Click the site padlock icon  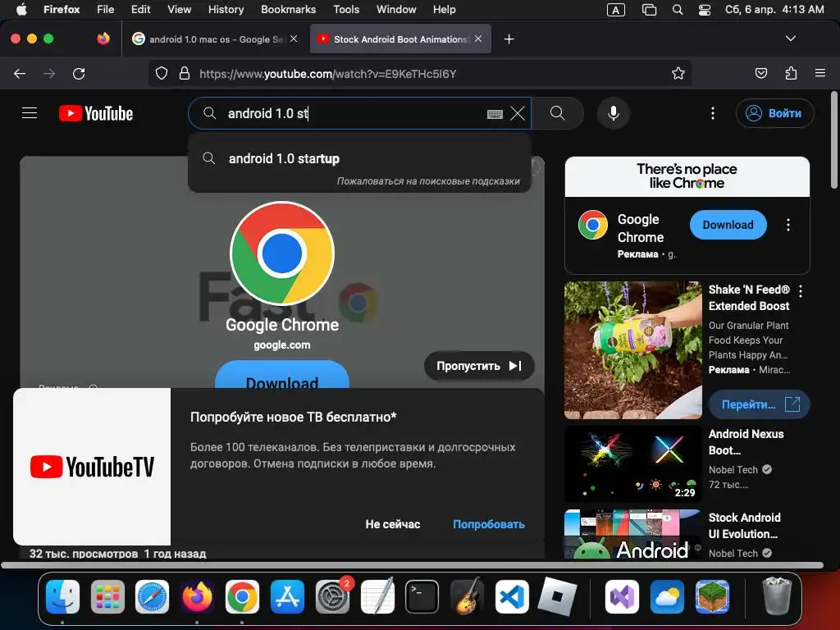[x=185, y=73]
